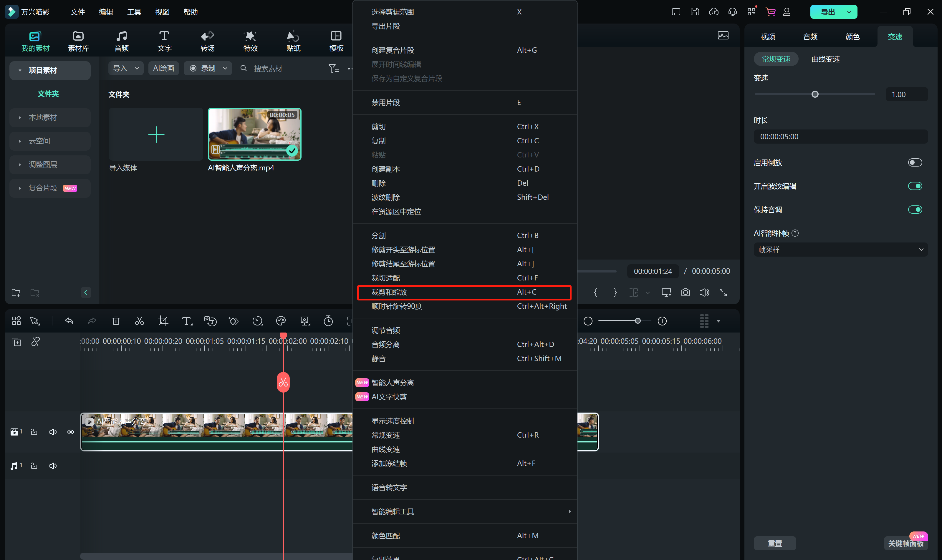Click the AI Drawing (AI绘画) button
Screen dimensions: 942x560
click(x=163, y=68)
